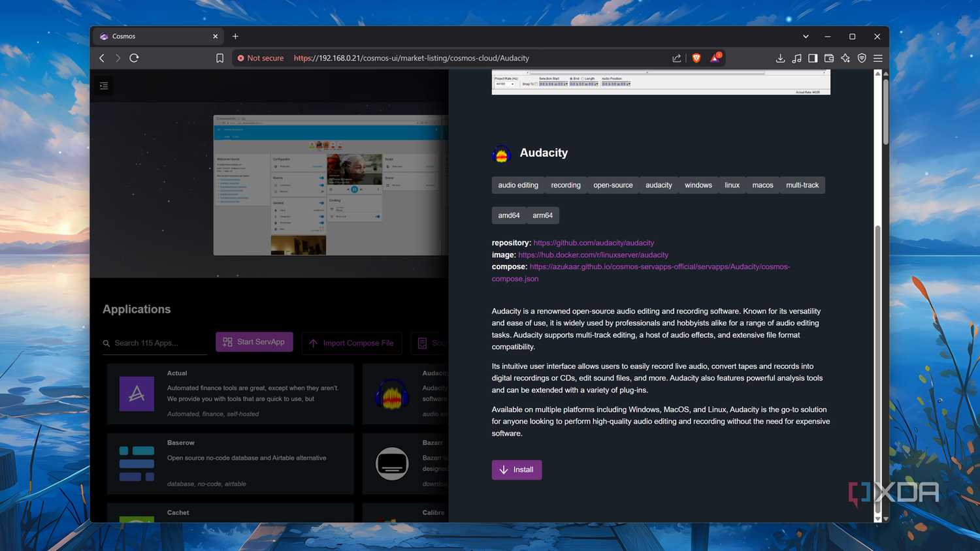Screen dimensions: 980x551
Task: Open the Leo AI sparkle icon
Action: pyautogui.click(x=845, y=58)
